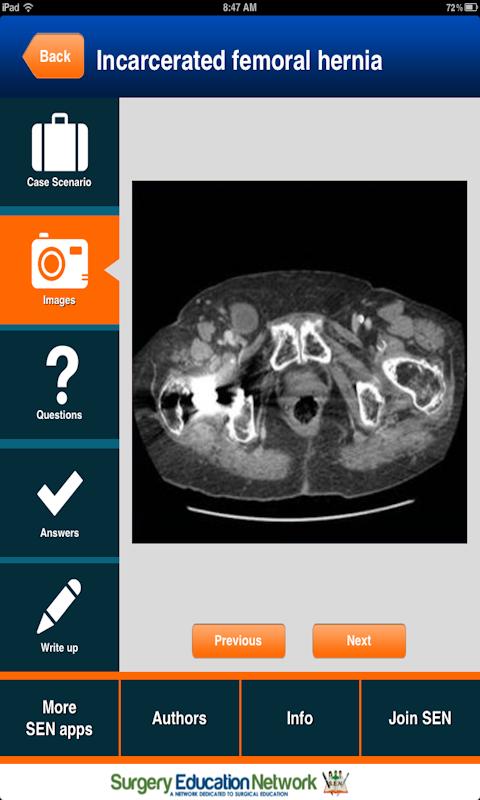The height and width of the screenshot is (800, 480).
Task: Go to the Previous image
Action: pos(238,641)
